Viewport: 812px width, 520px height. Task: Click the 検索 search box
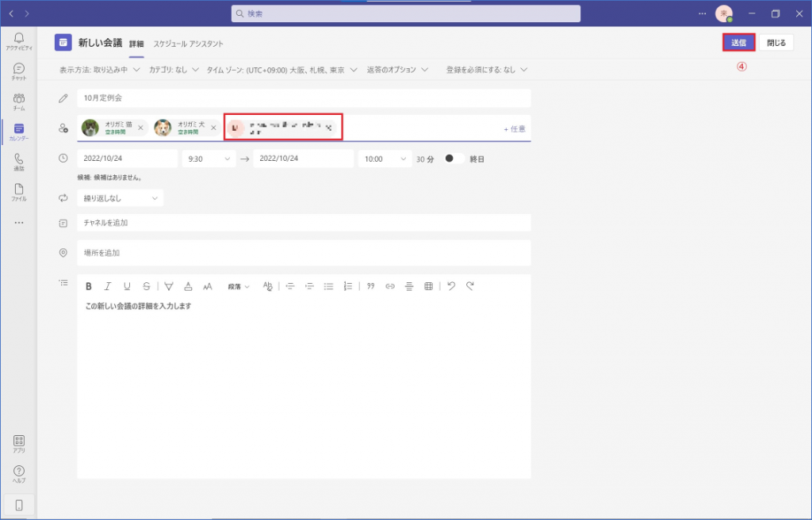(x=405, y=13)
